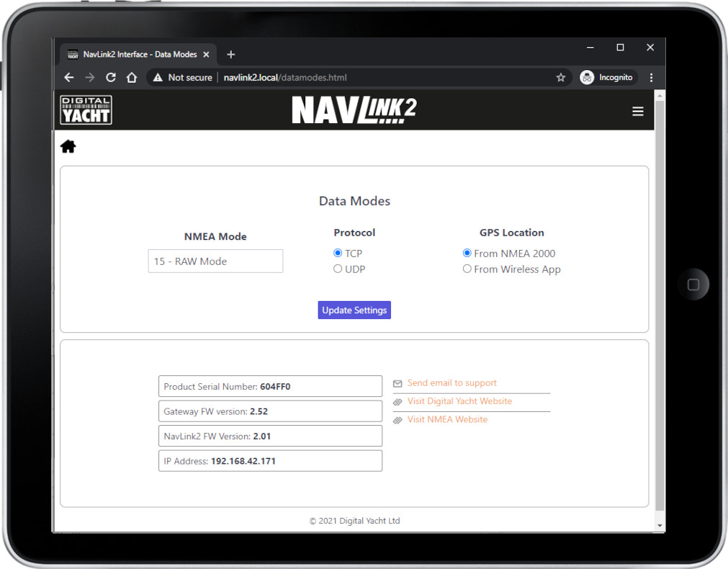Select the TCP protocol radio button
This screenshot has height=569, width=728.
pos(338,254)
